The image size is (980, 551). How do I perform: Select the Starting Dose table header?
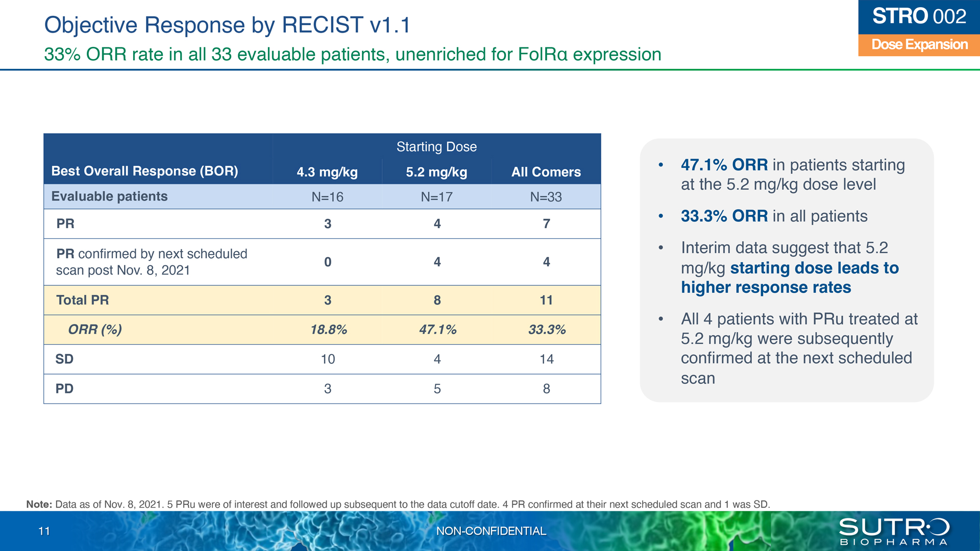pyautogui.click(x=436, y=147)
